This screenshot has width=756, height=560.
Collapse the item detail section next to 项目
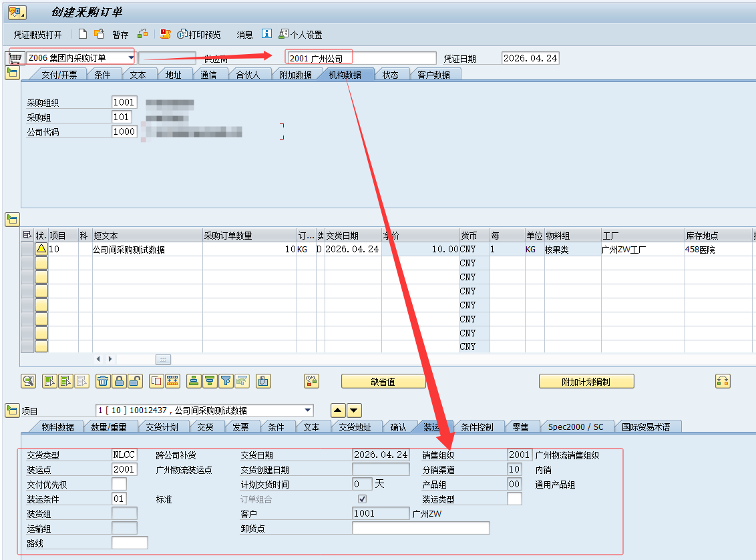point(12,410)
